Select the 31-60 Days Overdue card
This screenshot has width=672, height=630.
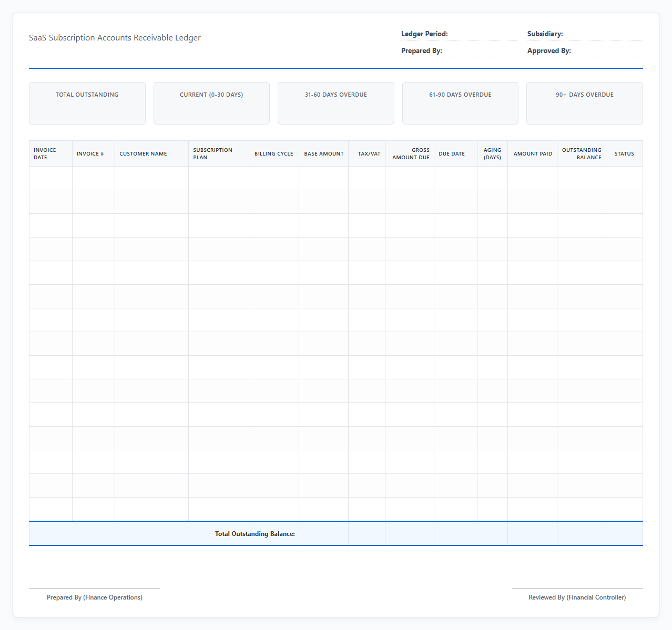[336, 103]
